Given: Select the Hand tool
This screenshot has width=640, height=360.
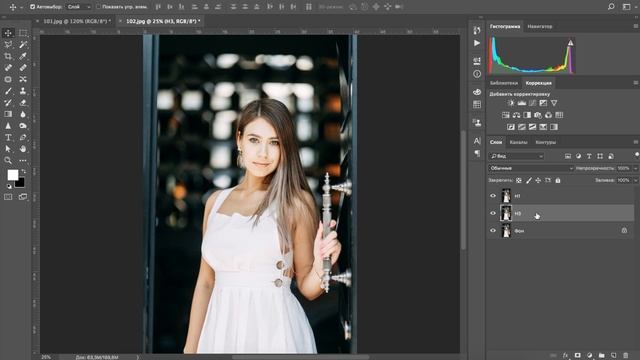Looking at the screenshot, I should [x=23, y=149].
